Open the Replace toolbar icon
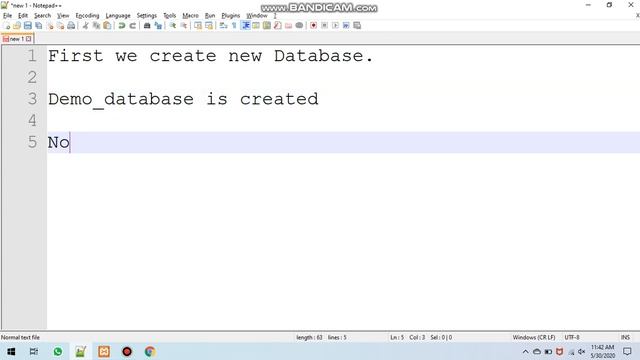Viewport: 640px width, 360px height. [158, 26]
